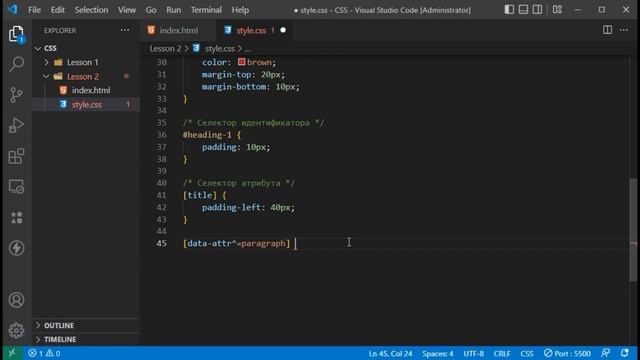
Task: Expand the OUTLINE section
Action: 59,325
